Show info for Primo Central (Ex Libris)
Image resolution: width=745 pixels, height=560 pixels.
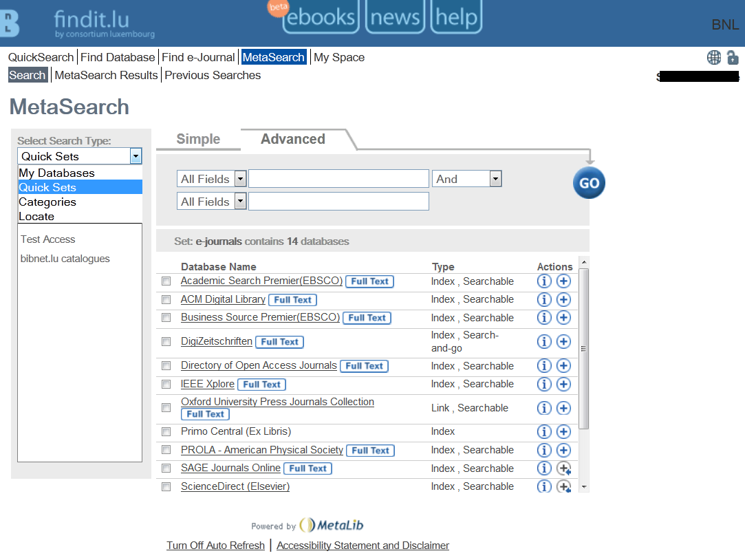point(544,431)
